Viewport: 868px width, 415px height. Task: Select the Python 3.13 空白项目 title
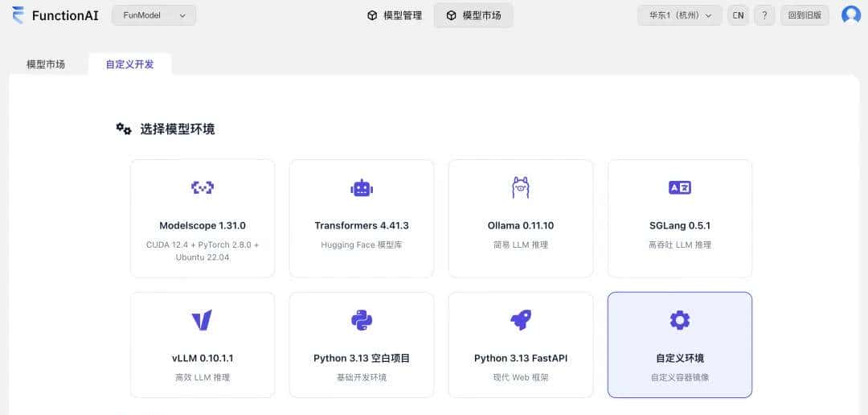click(x=362, y=359)
